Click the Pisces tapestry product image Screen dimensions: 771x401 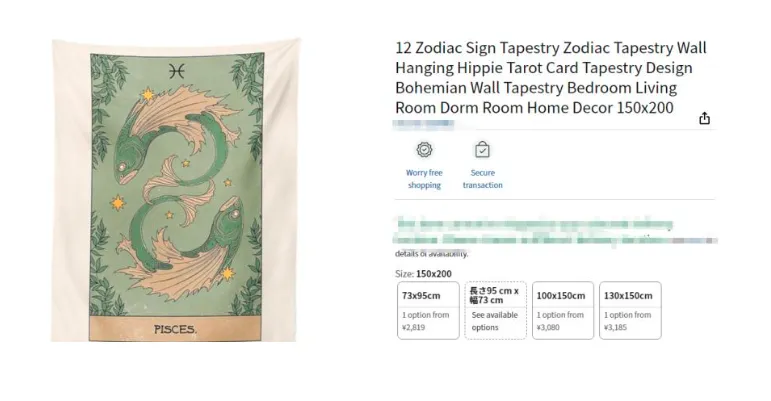[x=175, y=190]
